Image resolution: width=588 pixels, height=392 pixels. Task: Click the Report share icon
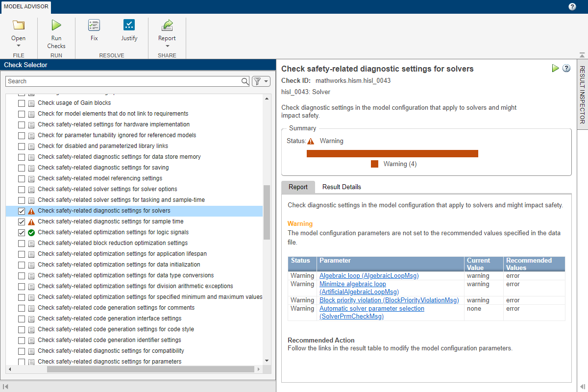[167, 25]
